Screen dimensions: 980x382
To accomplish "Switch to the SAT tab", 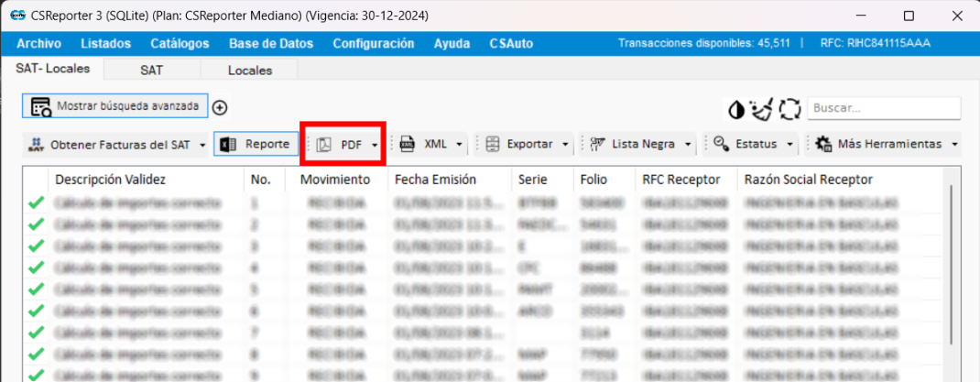I will [151, 70].
